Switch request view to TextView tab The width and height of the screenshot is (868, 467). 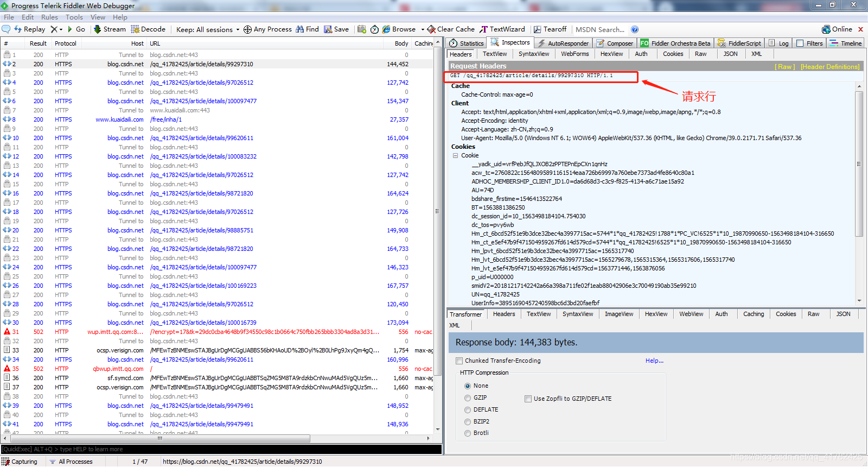(x=495, y=54)
